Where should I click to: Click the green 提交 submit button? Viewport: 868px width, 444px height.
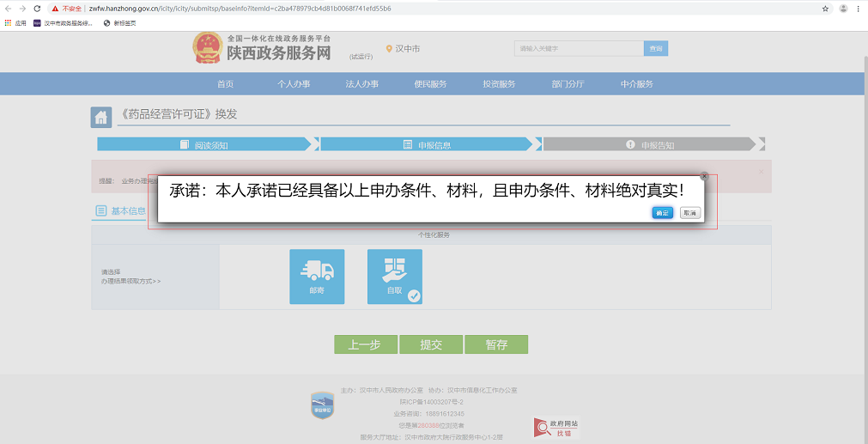point(431,344)
